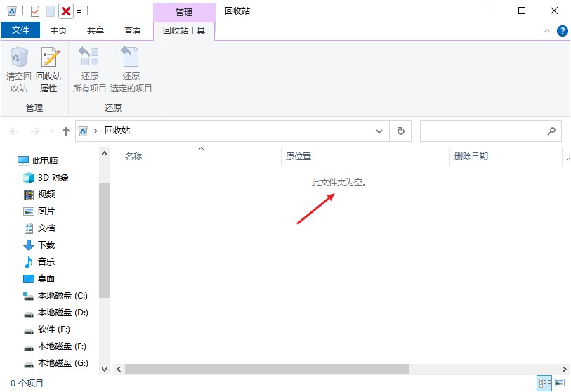The width and height of the screenshot is (571, 392).
Task: Switch to the 主页 (Home) tab
Action: pos(58,31)
